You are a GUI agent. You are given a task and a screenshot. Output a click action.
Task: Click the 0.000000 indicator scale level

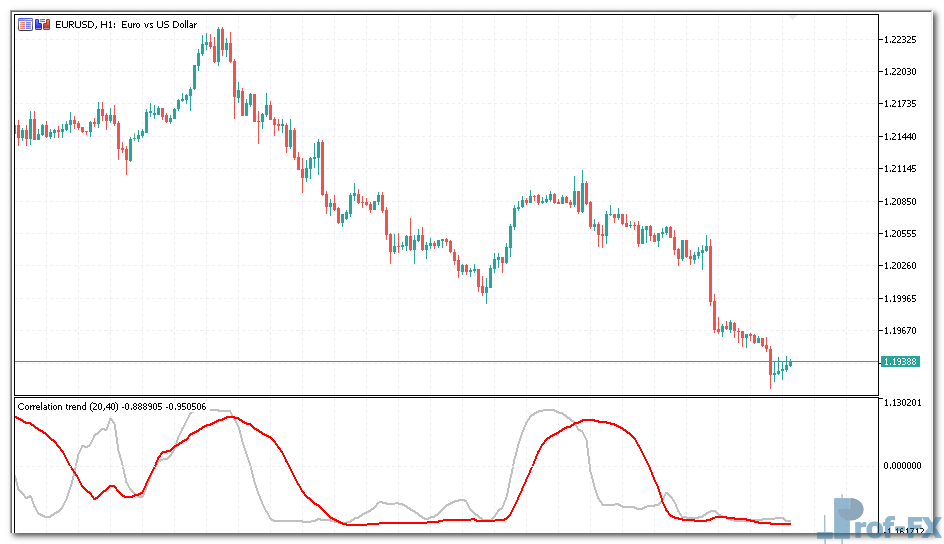point(900,465)
